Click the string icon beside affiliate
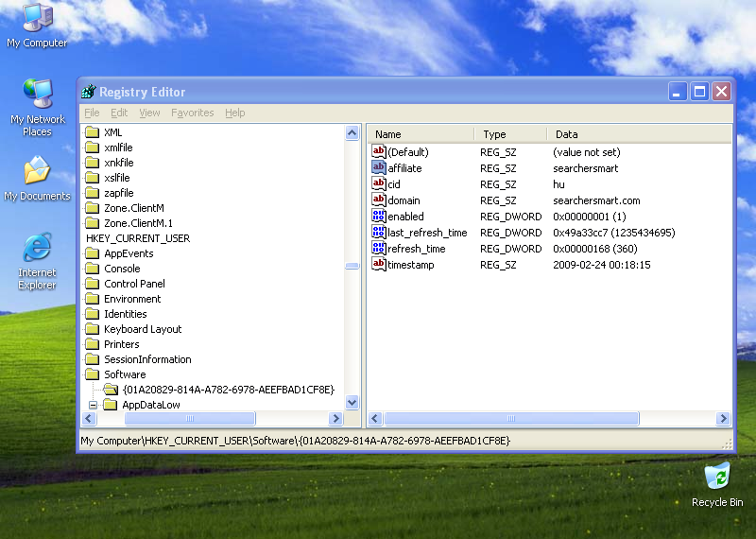 click(x=379, y=167)
